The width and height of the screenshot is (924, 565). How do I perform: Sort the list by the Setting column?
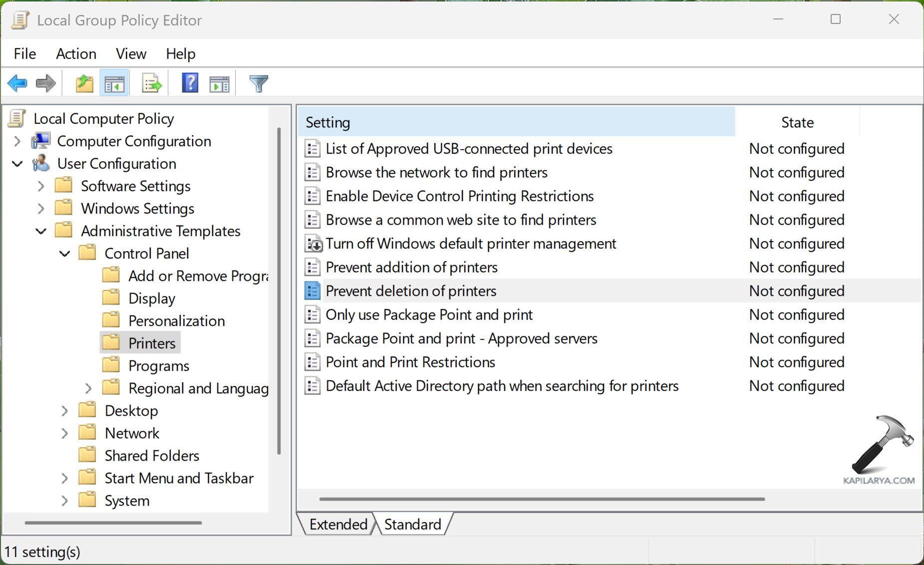[x=328, y=122]
